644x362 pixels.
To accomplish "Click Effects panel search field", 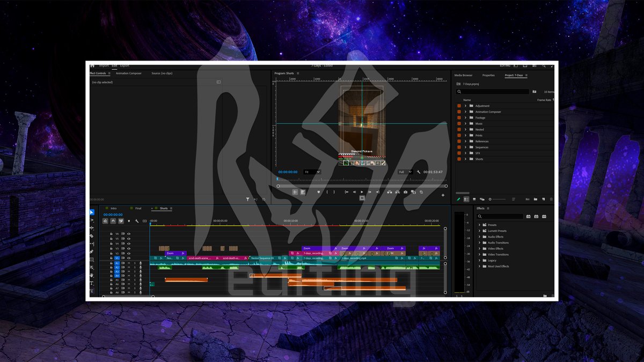I will [x=500, y=216].
